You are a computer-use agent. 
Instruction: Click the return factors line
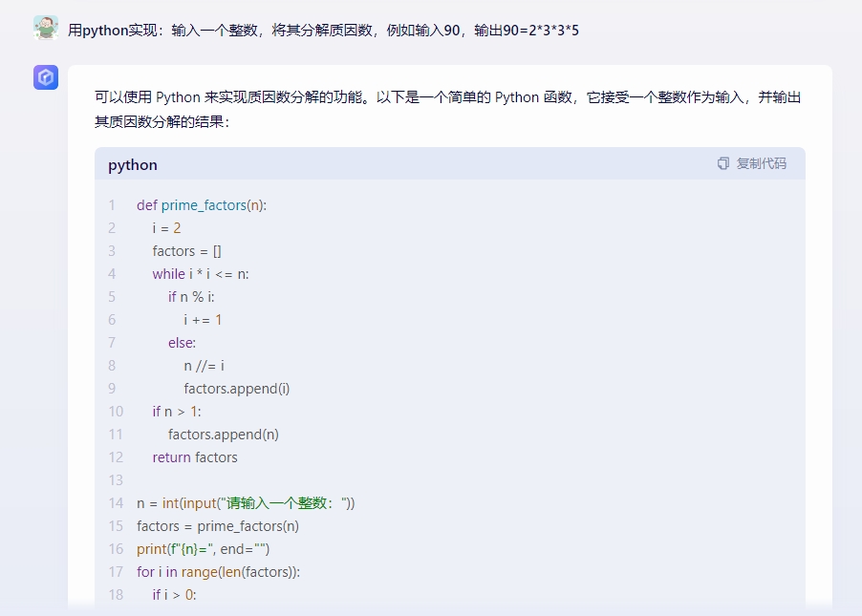coord(195,457)
